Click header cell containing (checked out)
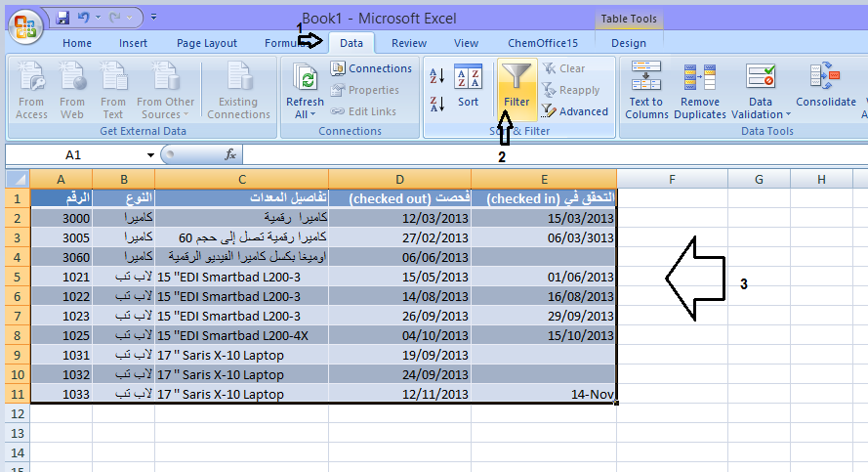 399,198
